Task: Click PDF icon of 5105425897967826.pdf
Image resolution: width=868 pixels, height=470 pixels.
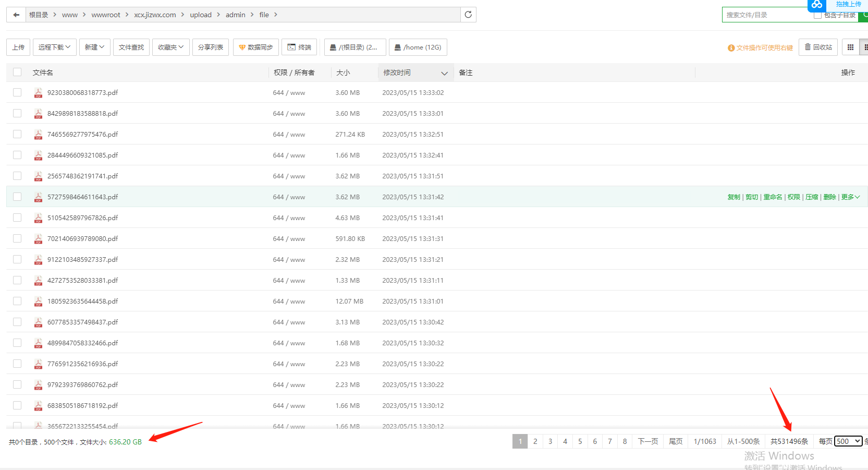Action: pyautogui.click(x=38, y=218)
